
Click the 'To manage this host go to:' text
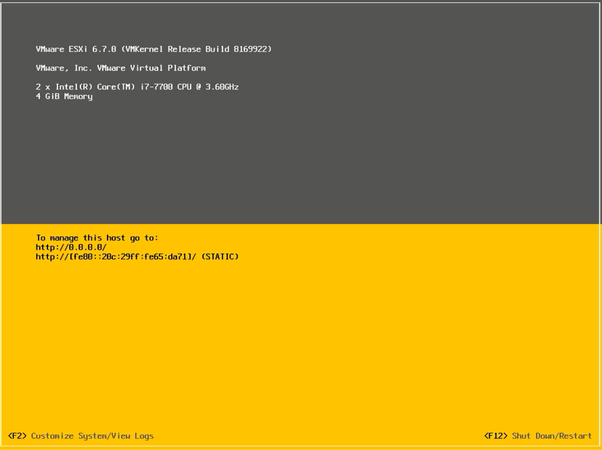click(97, 238)
